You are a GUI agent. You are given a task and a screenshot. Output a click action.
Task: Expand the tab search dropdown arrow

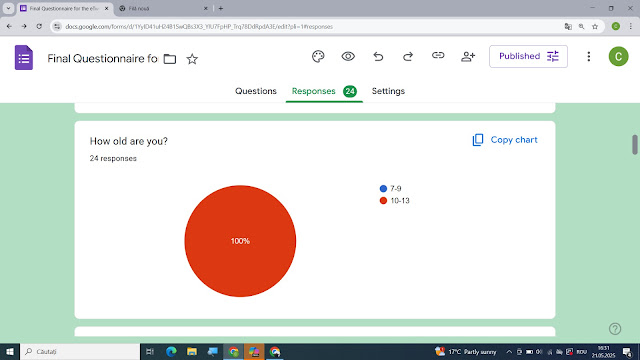8,8
